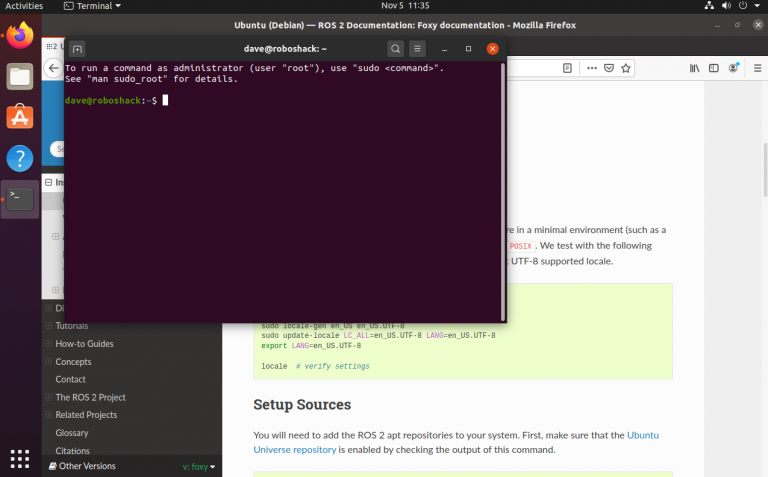Expand the Concepts tree section
The width and height of the screenshot is (768, 477).
pos(47,362)
